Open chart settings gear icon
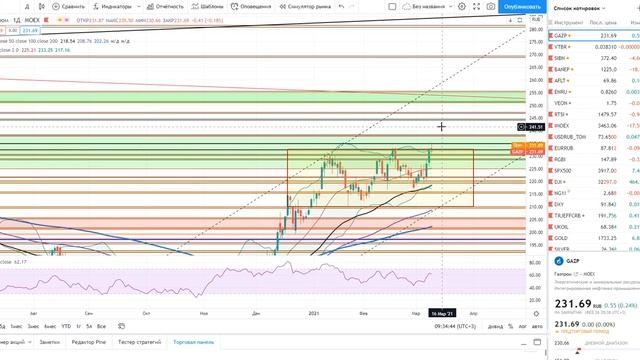Image resolution: width=640 pixels, height=360 pixels. pyautogui.click(x=462, y=7)
